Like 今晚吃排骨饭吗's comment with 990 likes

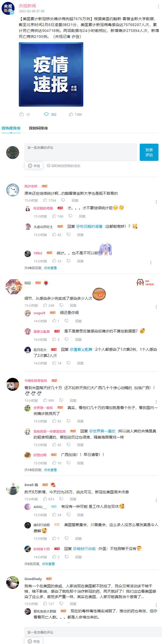[45, 400]
